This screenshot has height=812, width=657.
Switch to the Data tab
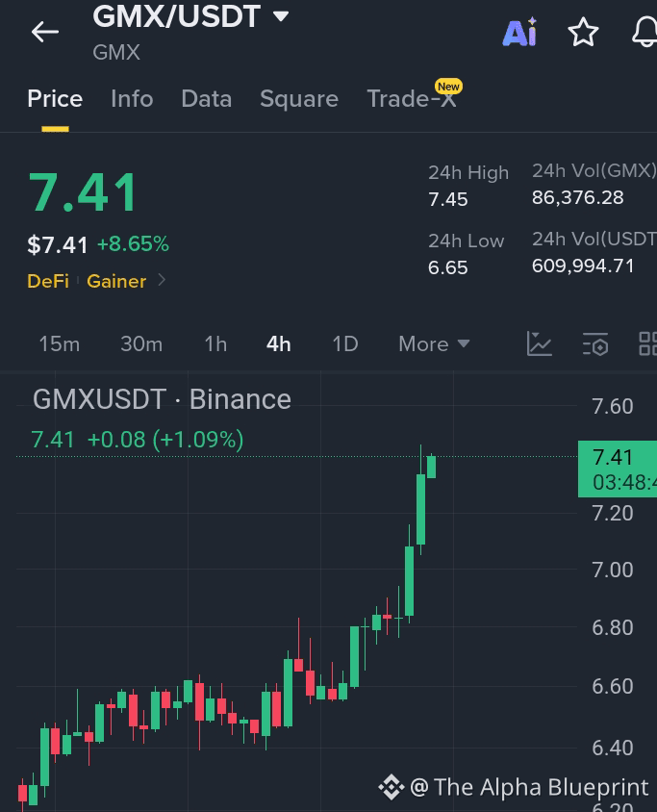click(207, 98)
